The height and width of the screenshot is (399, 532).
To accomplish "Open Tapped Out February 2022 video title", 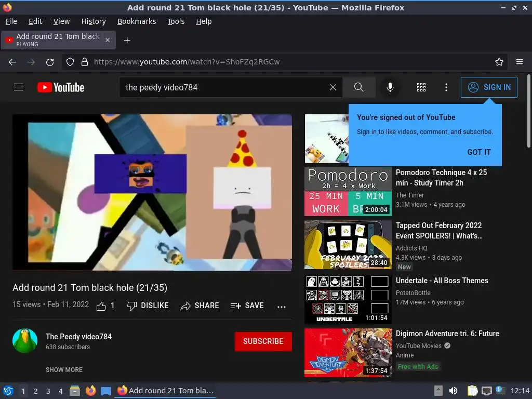I will pos(439,230).
